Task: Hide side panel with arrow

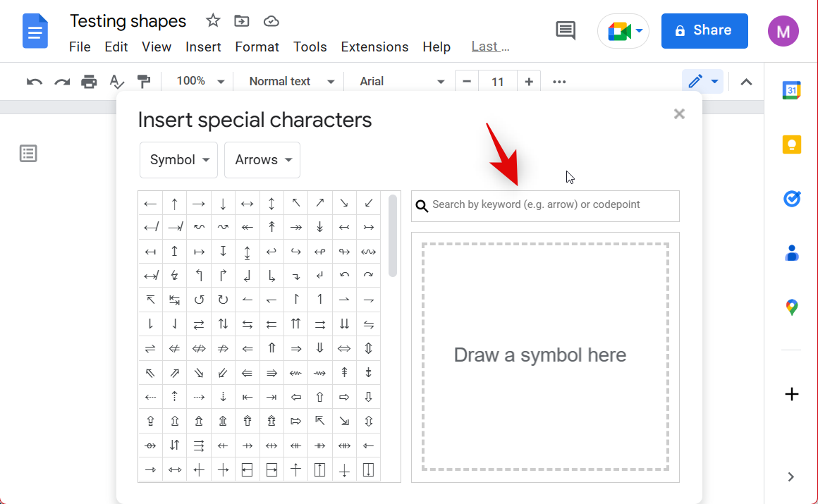Action: click(x=791, y=477)
